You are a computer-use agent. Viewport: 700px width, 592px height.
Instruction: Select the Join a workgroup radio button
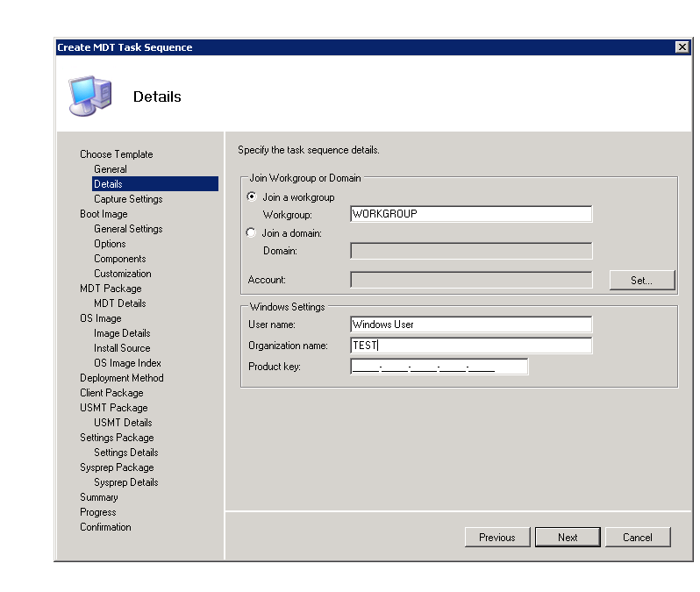pos(252,197)
